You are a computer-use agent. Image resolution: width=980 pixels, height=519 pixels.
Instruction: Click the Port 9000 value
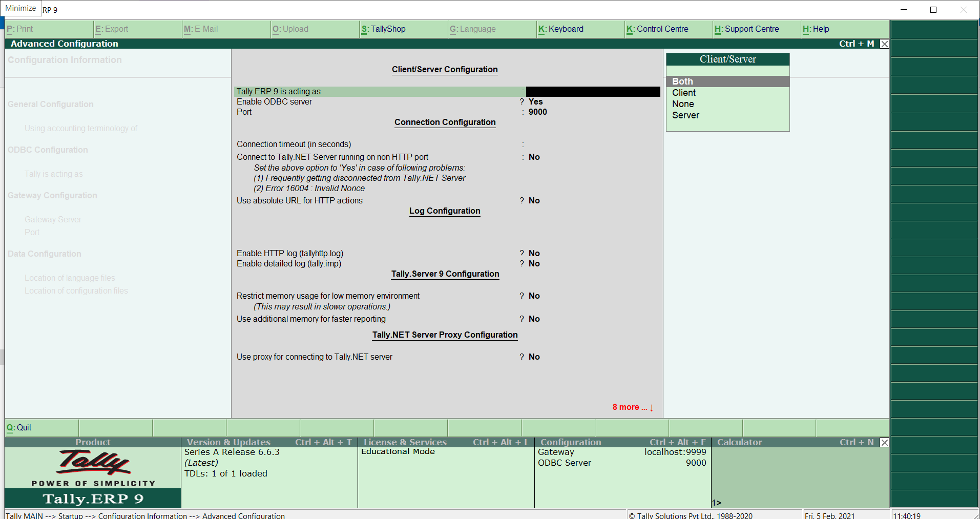537,112
